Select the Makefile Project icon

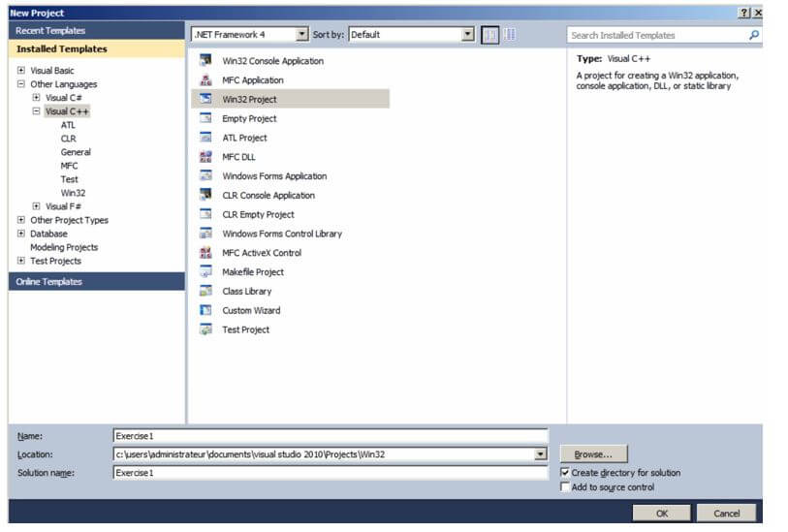point(205,271)
